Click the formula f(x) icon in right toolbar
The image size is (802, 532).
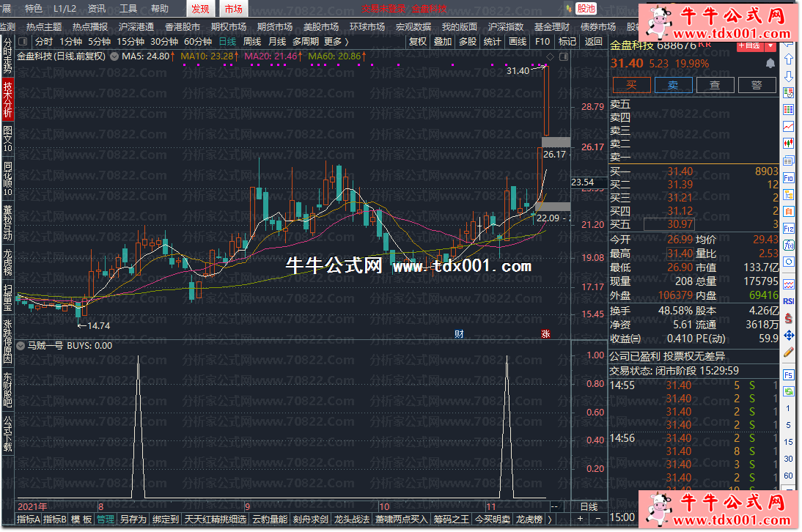(x=789, y=245)
